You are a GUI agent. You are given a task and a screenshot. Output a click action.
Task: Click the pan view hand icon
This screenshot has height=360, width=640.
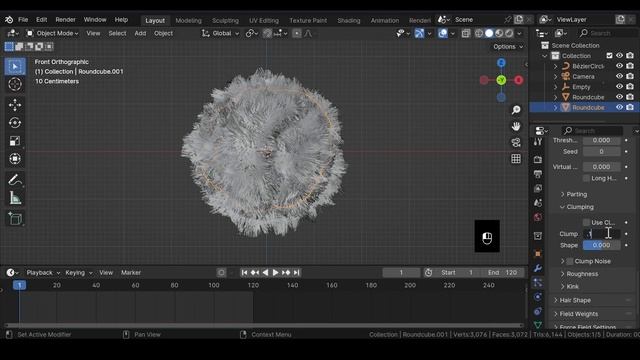tap(516, 127)
